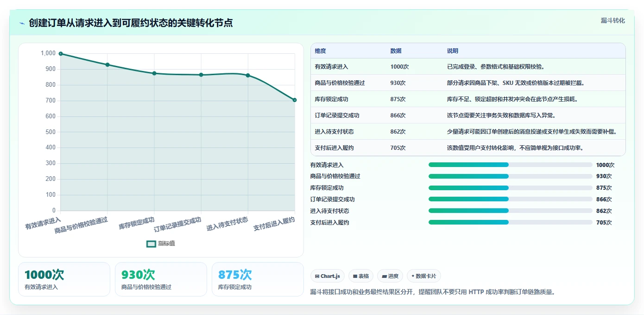Select the 表格 tag
This screenshot has width=644, height=315.
[x=361, y=276]
